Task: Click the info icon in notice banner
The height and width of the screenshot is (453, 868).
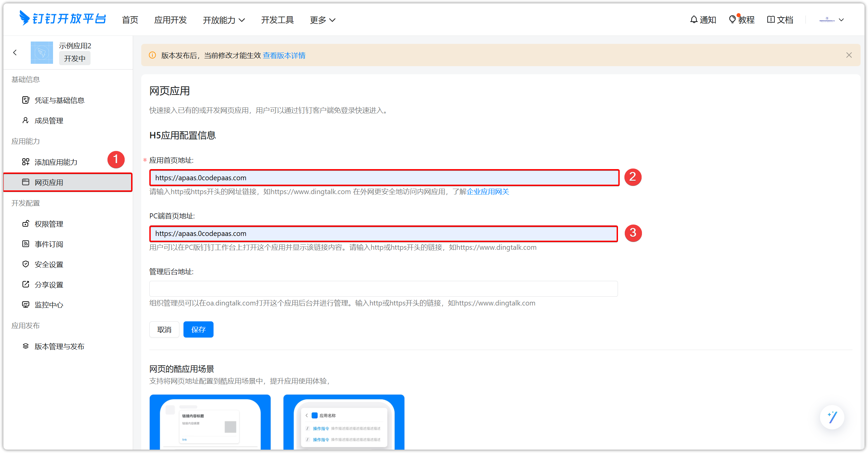Action: tap(152, 55)
